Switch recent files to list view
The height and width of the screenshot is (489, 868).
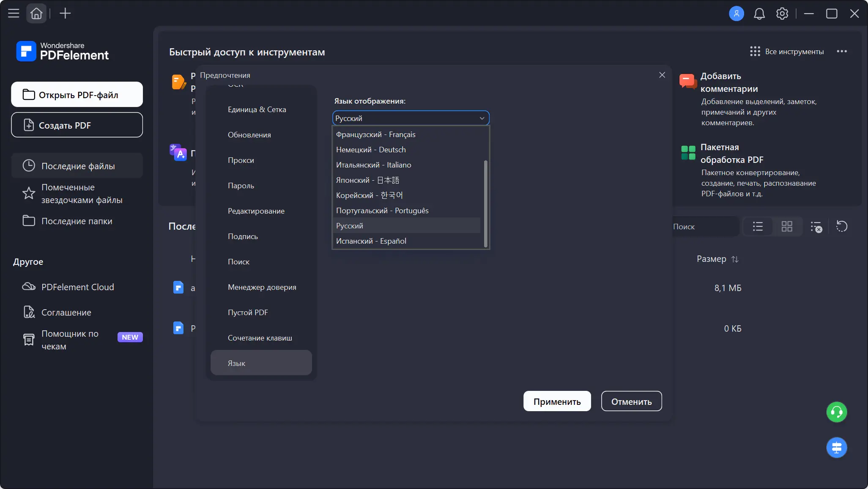pyautogui.click(x=758, y=226)
